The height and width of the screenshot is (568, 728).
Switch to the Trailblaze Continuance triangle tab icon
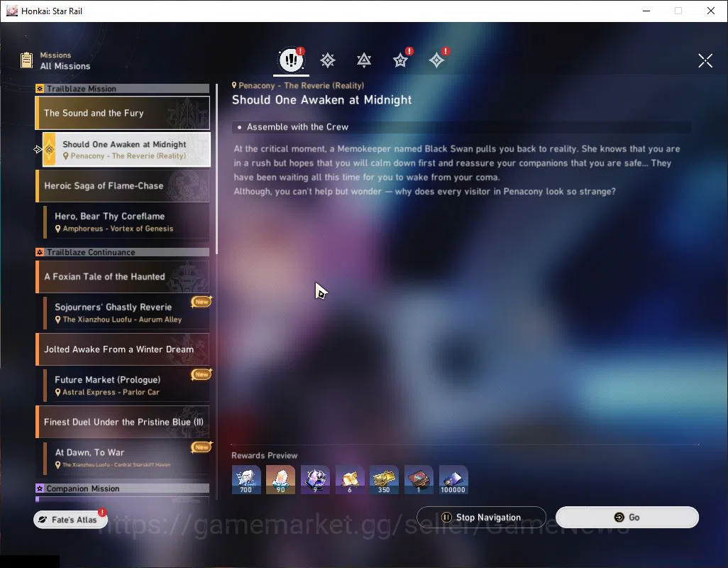point(364,60)
